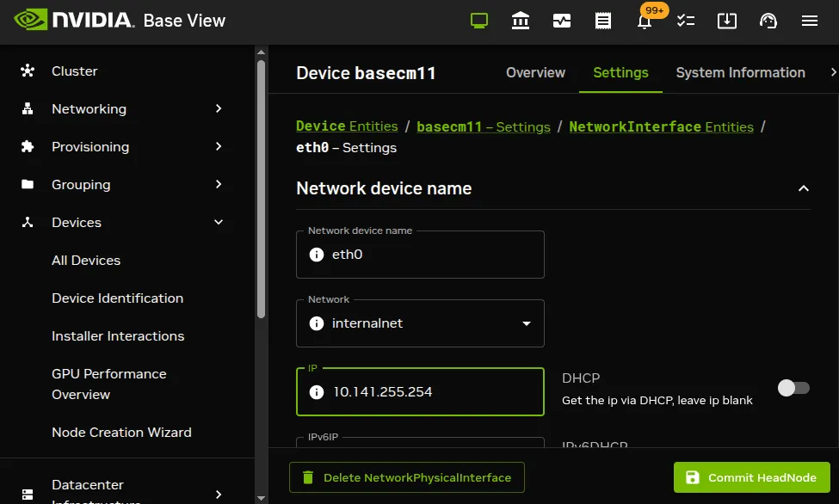The image size is (839, 504).
Task: Open Node Creation Wizard in sidebar
Action: pyautogui.click(x=121, y=433)
